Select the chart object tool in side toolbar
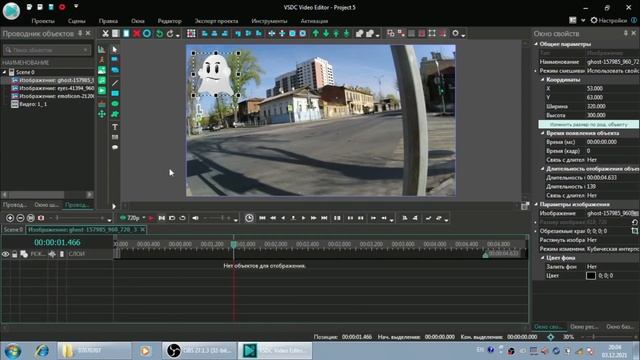Image resolution: width=640 pixels, height=360 pixels. point(101,49)
